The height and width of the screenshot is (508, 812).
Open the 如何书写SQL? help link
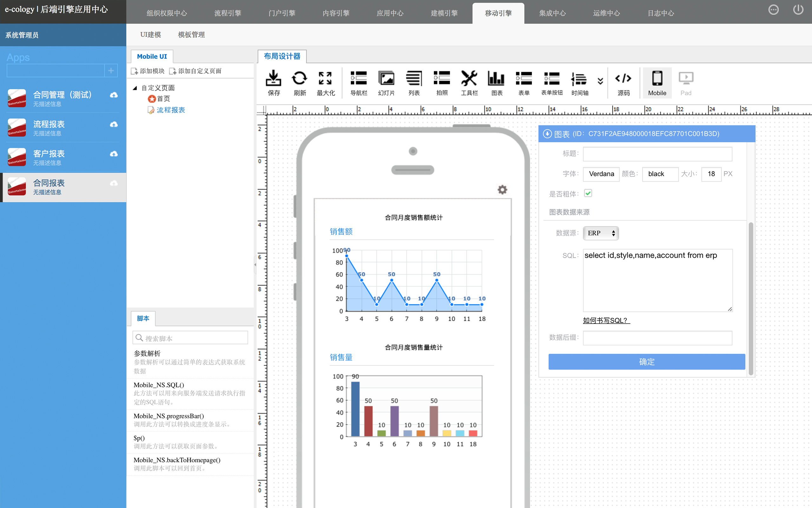(606, 321)
